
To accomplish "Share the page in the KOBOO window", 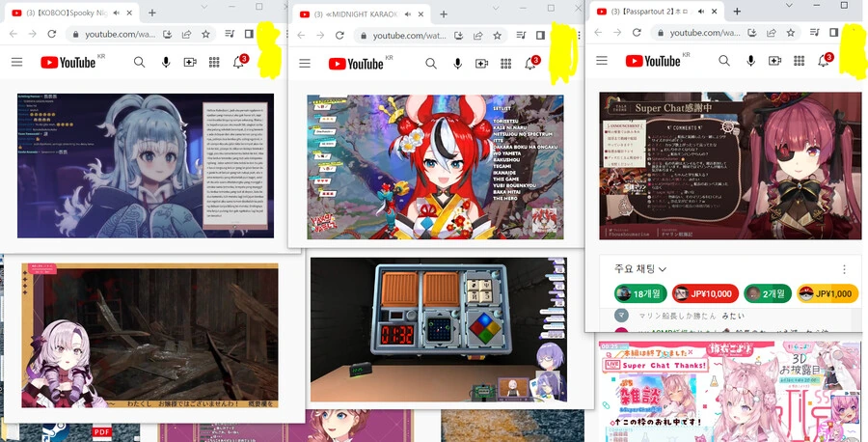I will coord(186,34).
